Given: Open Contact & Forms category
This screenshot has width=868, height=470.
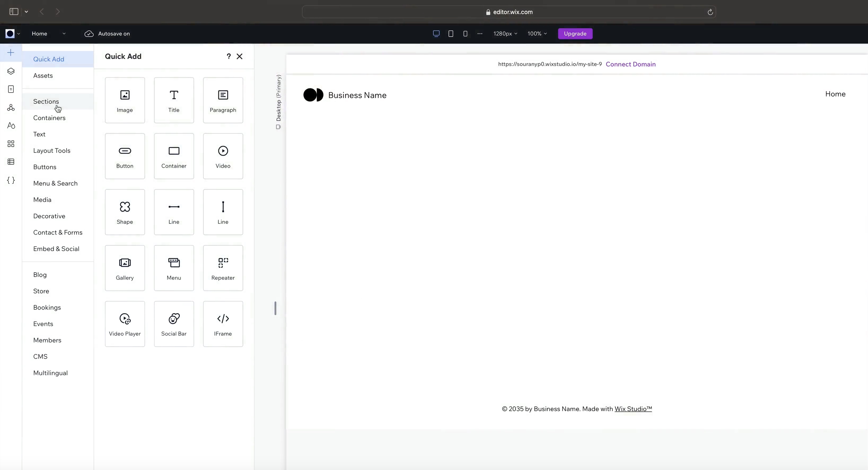Looking at the screenshot, I should (x=58, y=232).
